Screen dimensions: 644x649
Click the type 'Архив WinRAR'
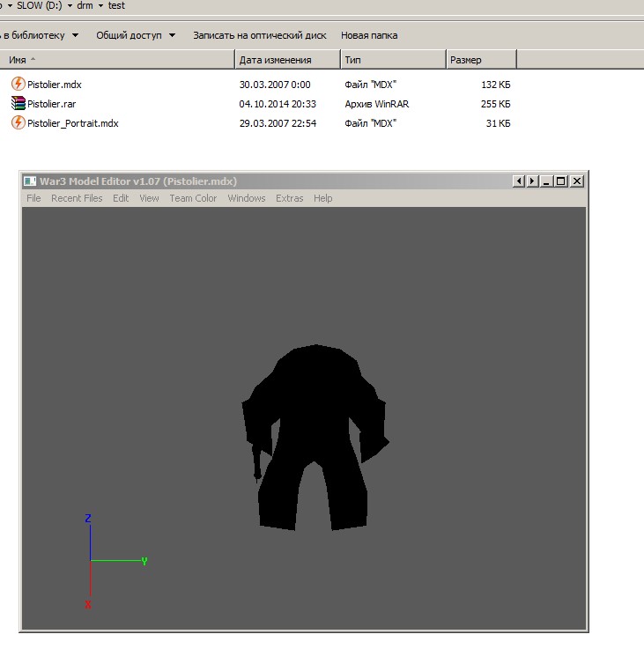[377, 104]
